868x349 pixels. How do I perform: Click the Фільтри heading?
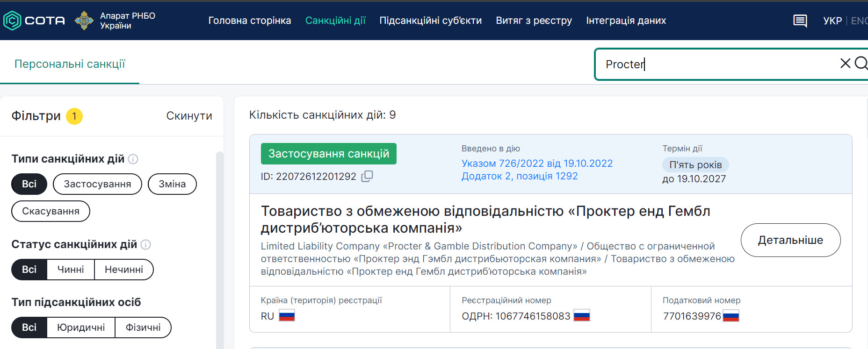click(36, 116)
